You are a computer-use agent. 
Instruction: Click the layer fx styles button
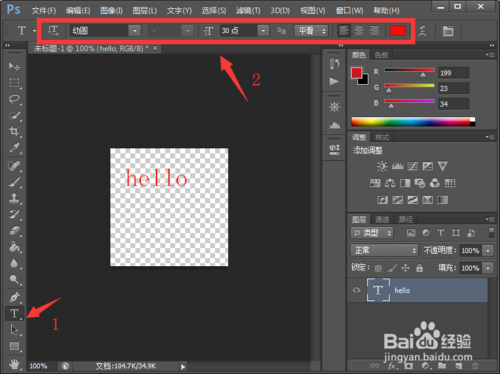392,366
